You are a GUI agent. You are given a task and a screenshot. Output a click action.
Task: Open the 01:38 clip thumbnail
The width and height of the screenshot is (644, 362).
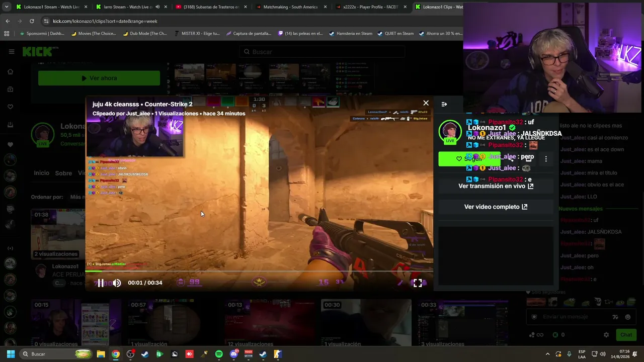(58, 234)
